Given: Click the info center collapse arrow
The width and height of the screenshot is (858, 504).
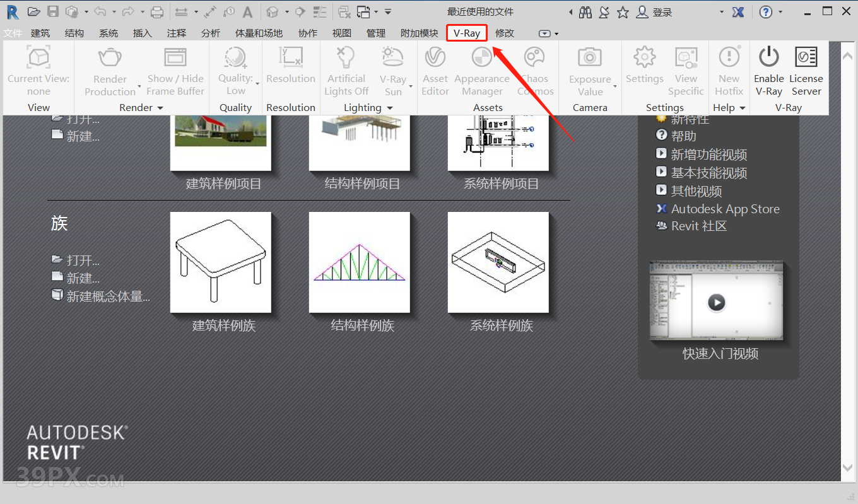Looking at the screenshot, I should (571, 12).
